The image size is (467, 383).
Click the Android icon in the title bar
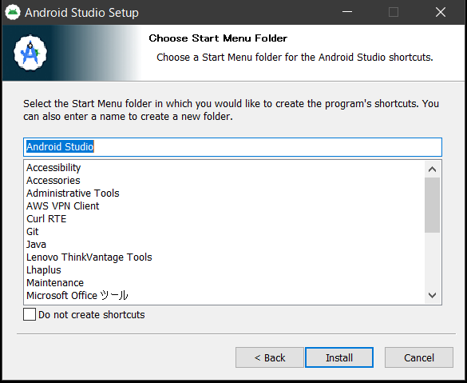click(x=13, y=13)
